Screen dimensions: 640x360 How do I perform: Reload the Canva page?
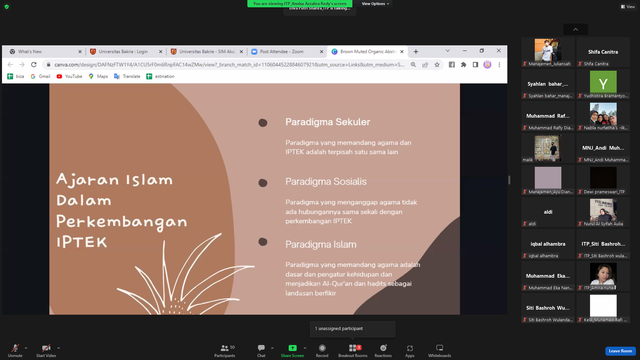point(34,64)
